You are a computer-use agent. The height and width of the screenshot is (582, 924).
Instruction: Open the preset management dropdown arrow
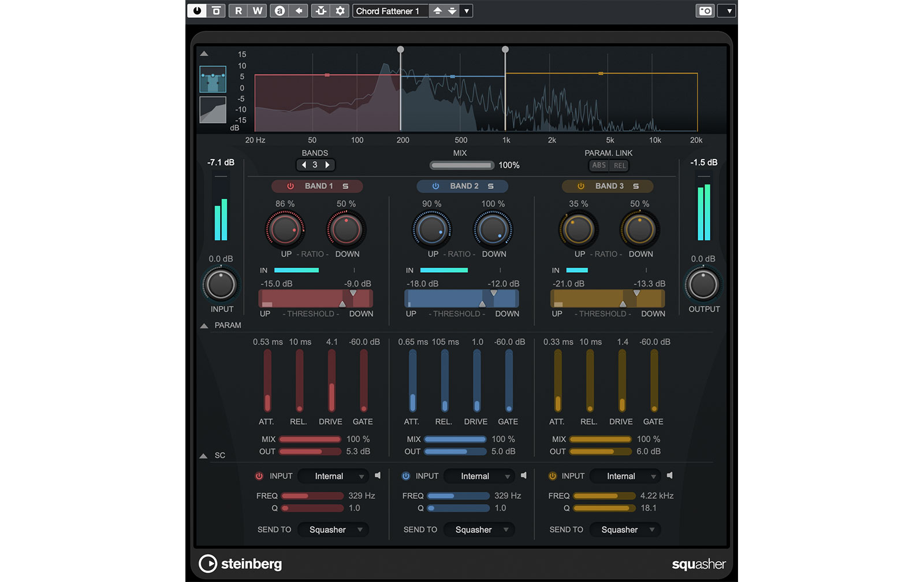pos(467,10)
